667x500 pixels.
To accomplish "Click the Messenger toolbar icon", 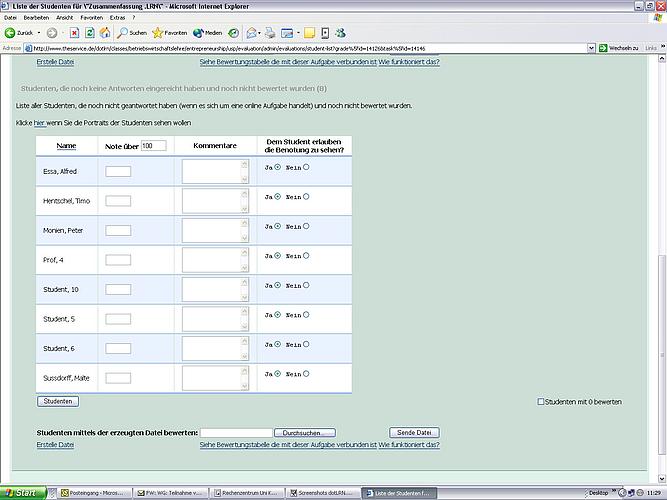I will tap(340, 33).
